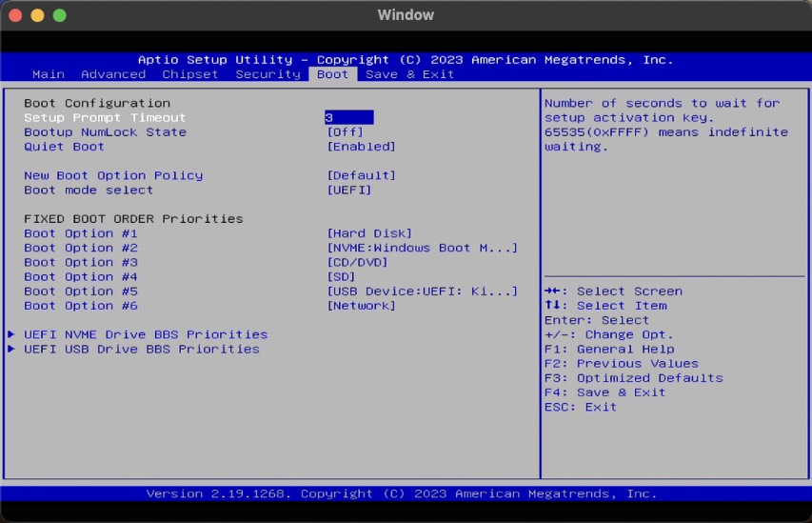Toggle Bootup NumLock State [Off] value
Viewport: 812px width, 523px height.
tap(345, 132)
